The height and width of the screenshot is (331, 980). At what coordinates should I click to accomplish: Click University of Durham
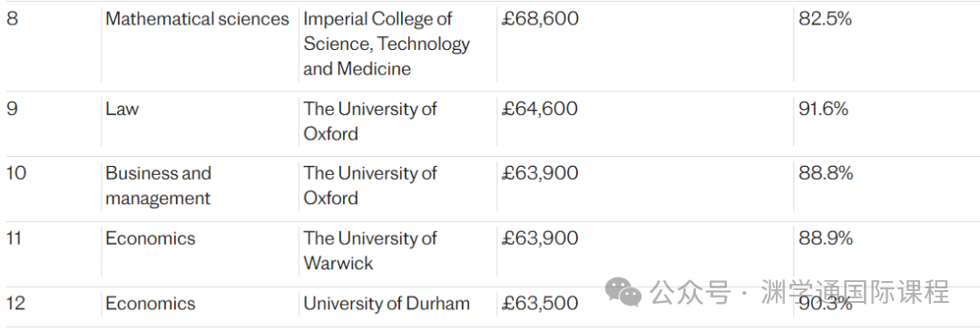pyautogui.click(x=387, y=304)
